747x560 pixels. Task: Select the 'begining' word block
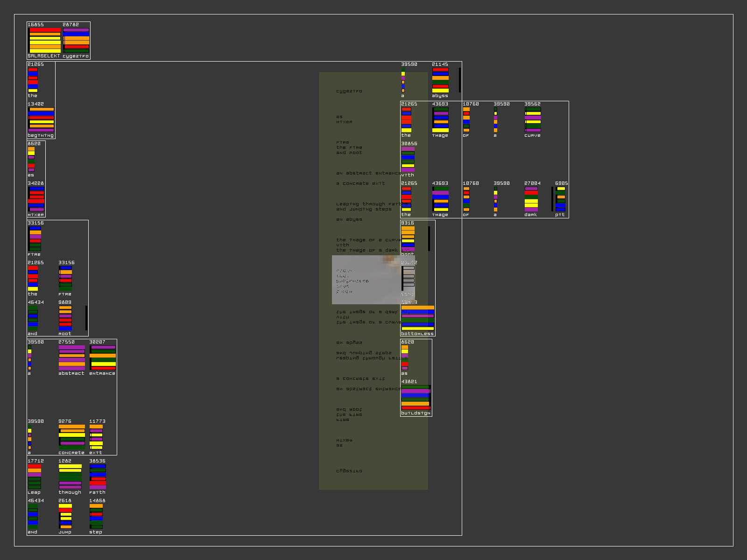41,120
